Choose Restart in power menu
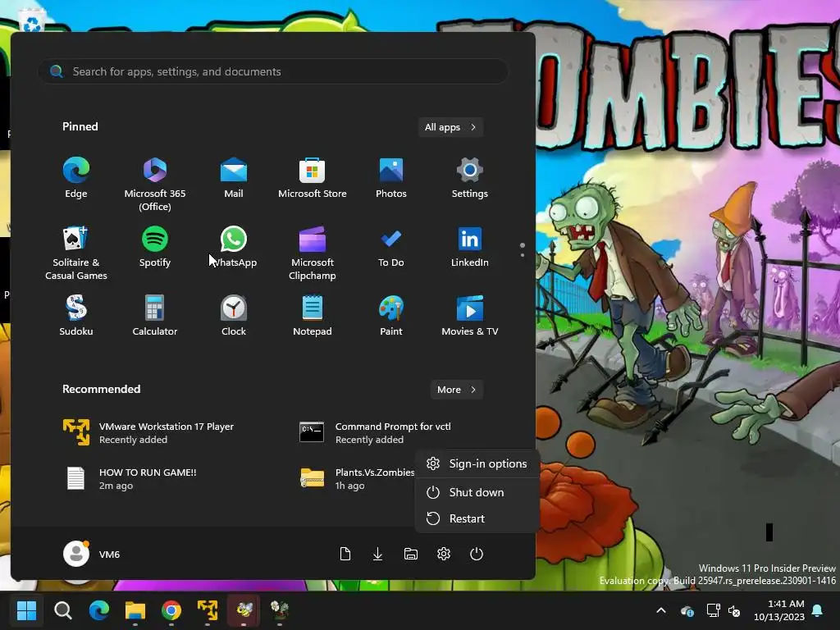840x630 pixels. 477,518
